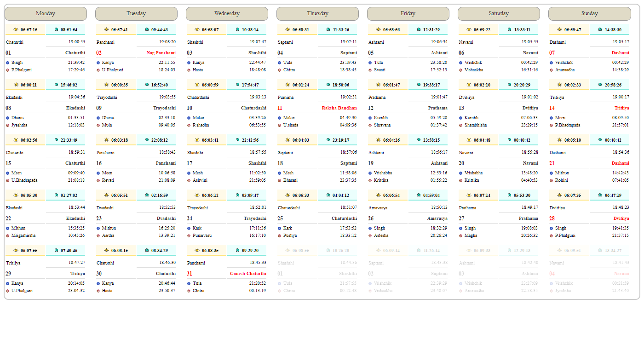This screenshot has width=644, height=345.
Task: Click the blue rashi icon beside Singh 21:39:42
Action: 8,63
